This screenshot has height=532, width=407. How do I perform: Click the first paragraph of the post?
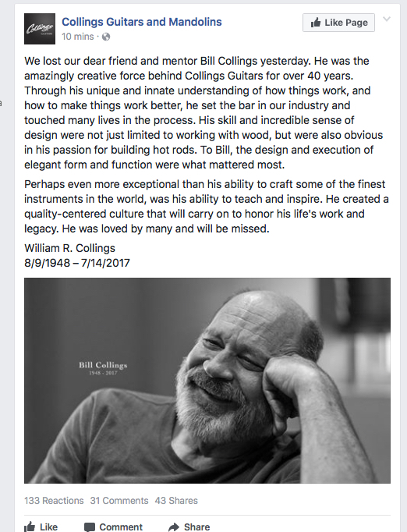203,113
